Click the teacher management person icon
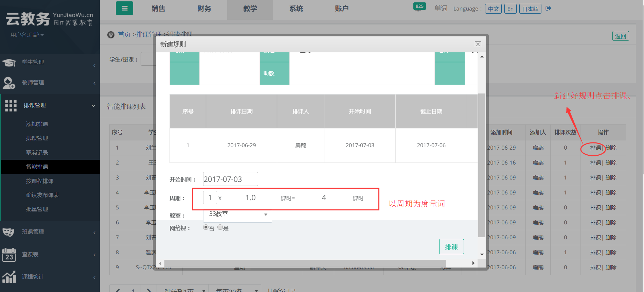644x292 pixels. (9, 83)
